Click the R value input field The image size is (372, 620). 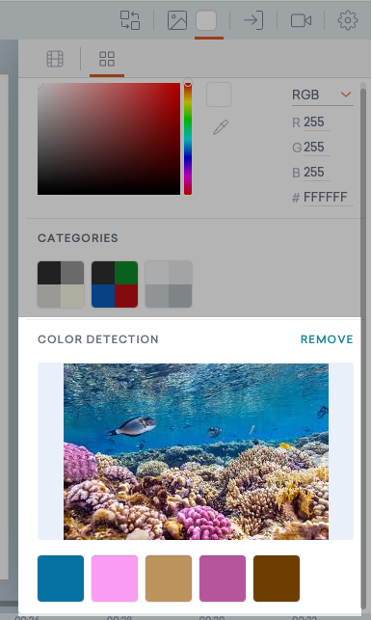tap(316, 122)
